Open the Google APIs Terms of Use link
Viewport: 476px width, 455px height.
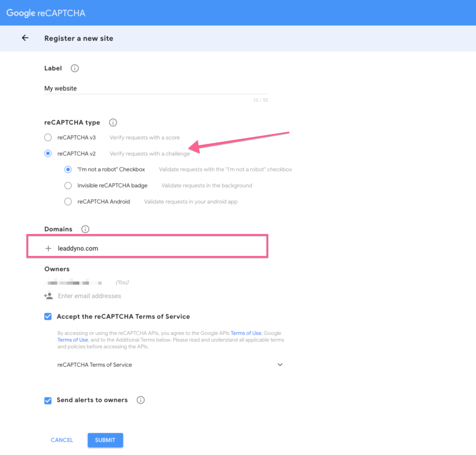(246, 333)
